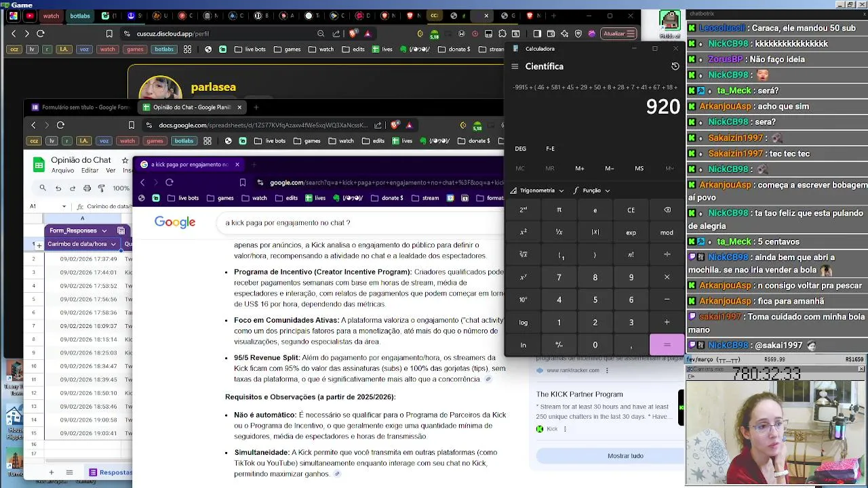Open The KICK Partner Program result
This screenshot has height=488, width=868.
point(579,394)
